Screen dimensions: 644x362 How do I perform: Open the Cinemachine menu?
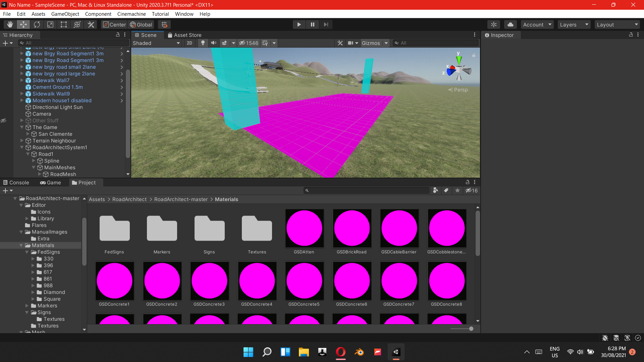tap(131, 14)
